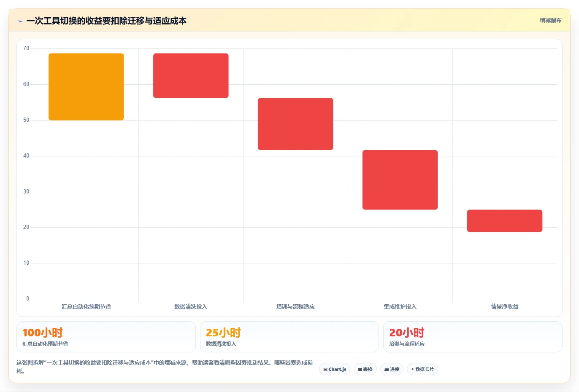Click the y-axis value 50
This screenshot has width=579, height=392.
[x=26, y=120]
